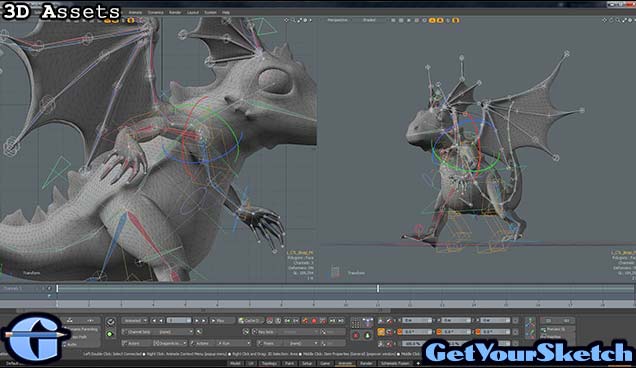Screen dimensions: 636x368
Task: Toggle the green circle auto-key icon
Action: click(110, 334)
